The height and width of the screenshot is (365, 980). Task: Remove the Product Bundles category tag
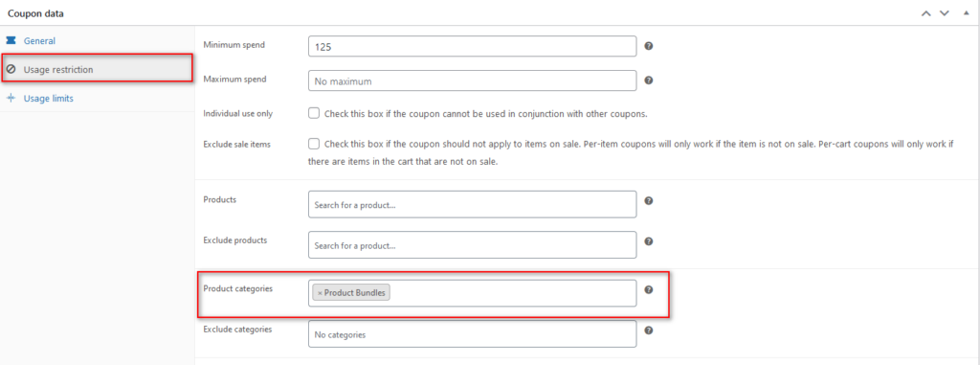[320, 293]
